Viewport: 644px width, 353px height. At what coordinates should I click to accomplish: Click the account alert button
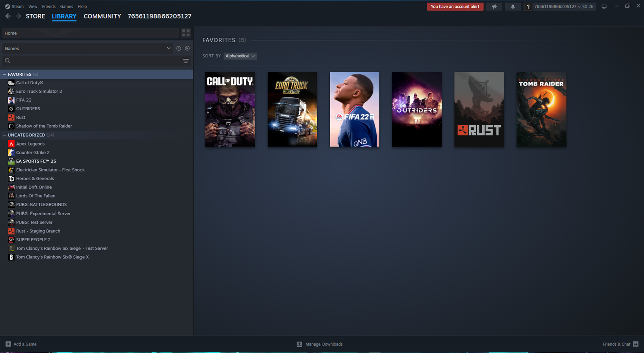[455, 7]
